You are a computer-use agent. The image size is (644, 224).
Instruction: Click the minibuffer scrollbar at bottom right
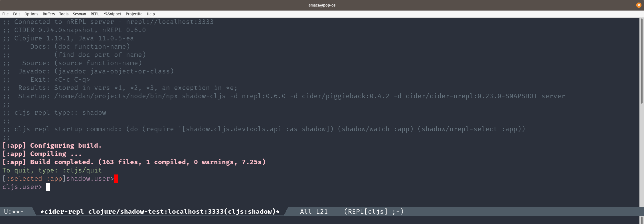[x=642, y=220]
